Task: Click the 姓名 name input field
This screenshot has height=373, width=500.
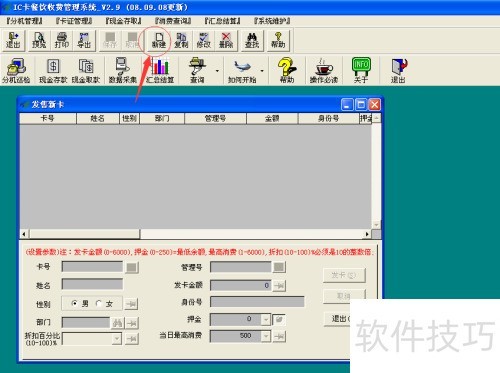Action: [92, 284]
